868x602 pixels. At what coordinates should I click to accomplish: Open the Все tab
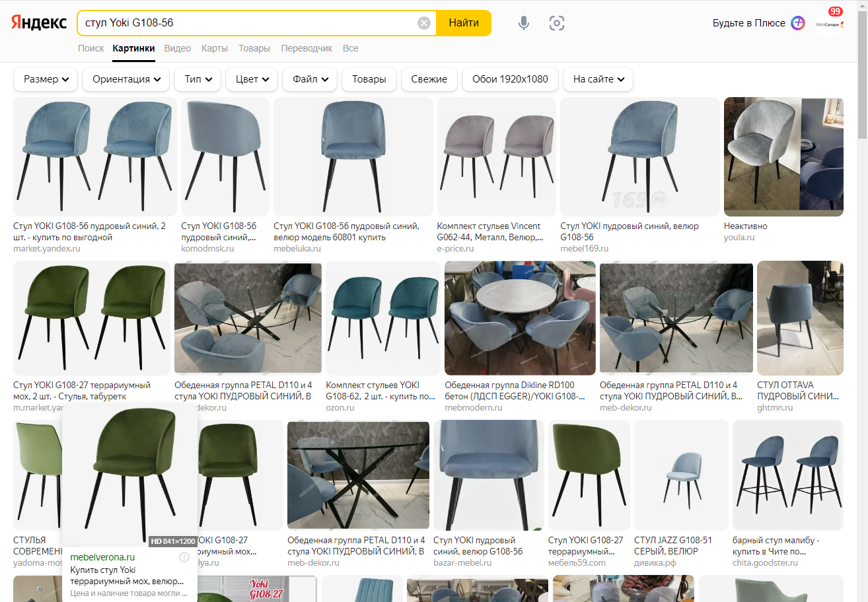(351, 48)
